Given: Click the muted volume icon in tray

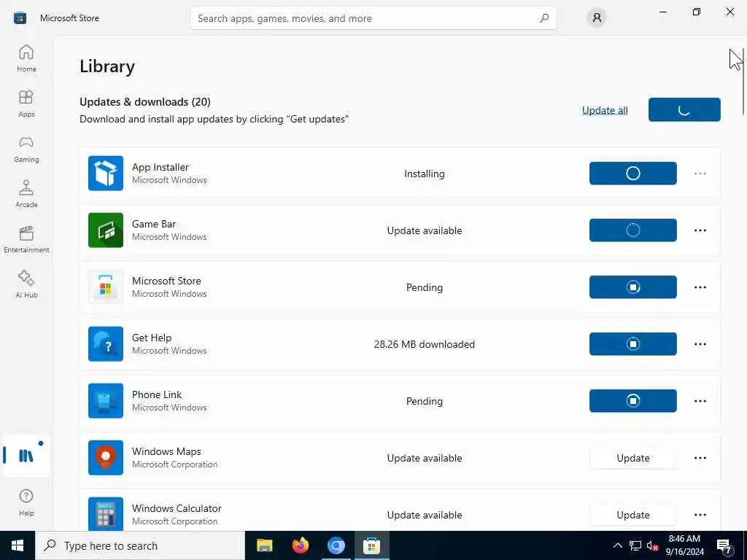Looking at the screenshot, I should [652, 545].
